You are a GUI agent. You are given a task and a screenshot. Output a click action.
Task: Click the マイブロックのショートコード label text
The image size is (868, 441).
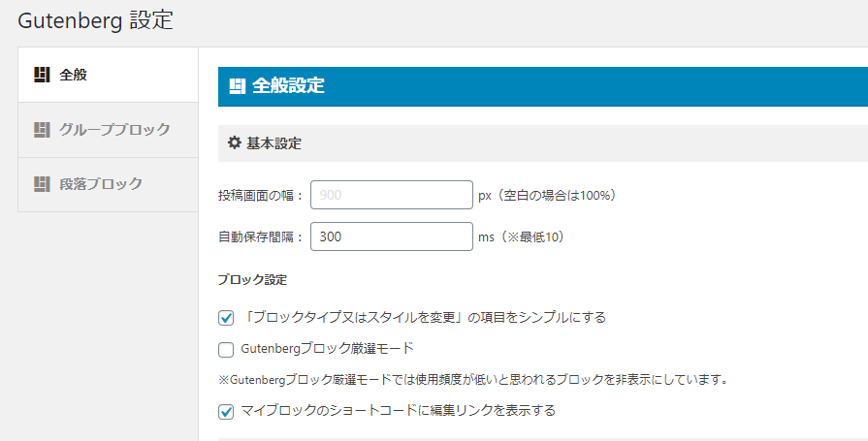(x=398, y=411)
